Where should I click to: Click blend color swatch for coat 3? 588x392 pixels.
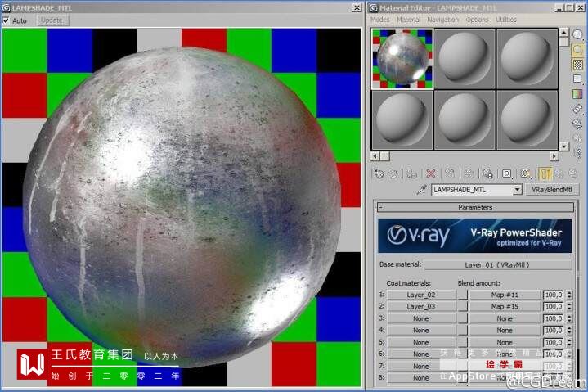point(463,318)
